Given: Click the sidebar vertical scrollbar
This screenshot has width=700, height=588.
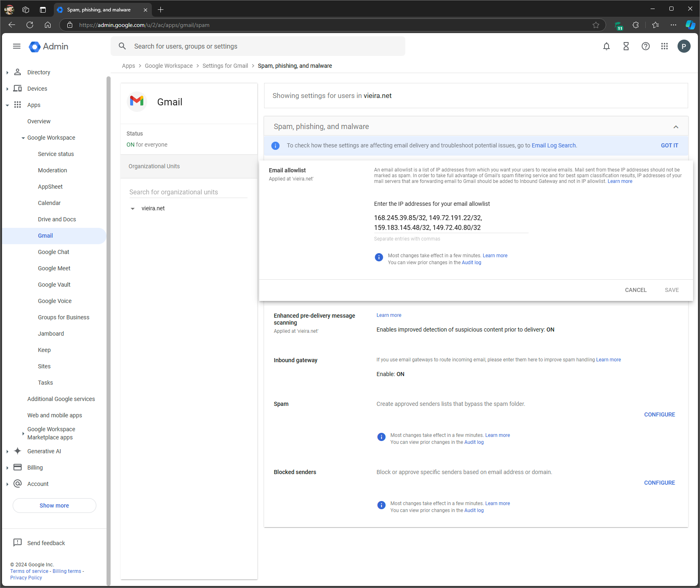Looking at the screenshot, I should coord(109,331).
